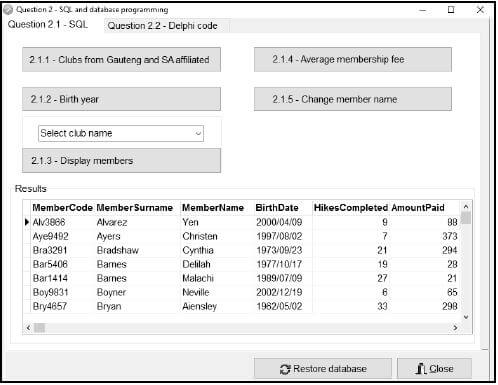Click member name Yen
498x385 pixels.
pos(190,222)
